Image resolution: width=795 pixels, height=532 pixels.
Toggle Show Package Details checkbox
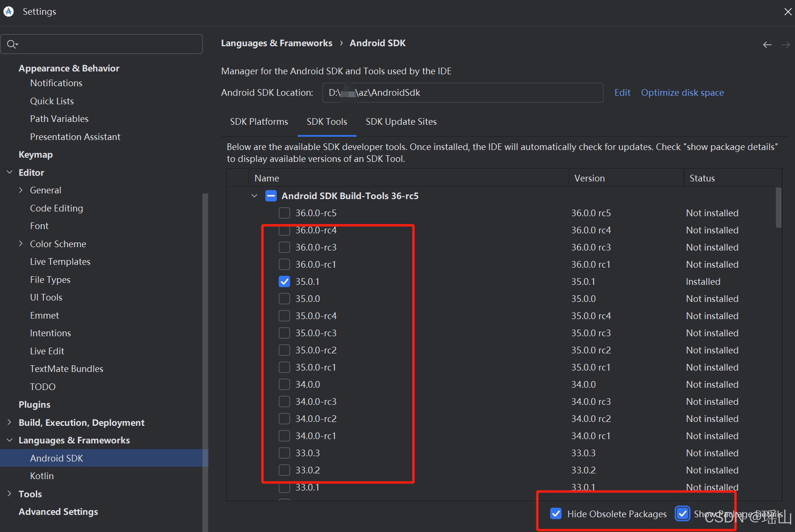coord(683,513)
